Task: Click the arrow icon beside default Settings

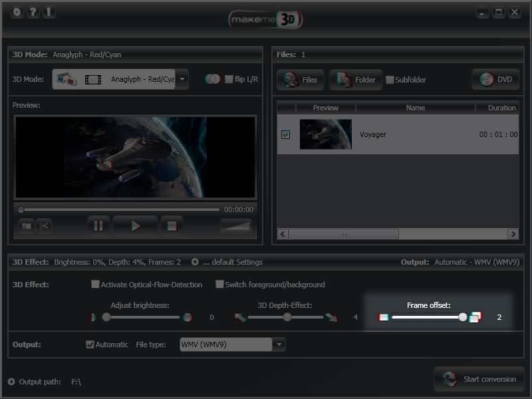Action: (195, 262)
